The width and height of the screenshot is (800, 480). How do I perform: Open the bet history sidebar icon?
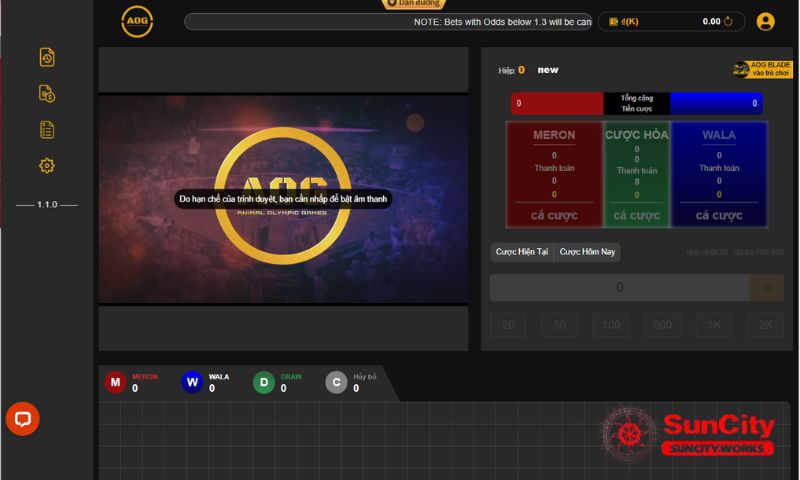(47, 57)
